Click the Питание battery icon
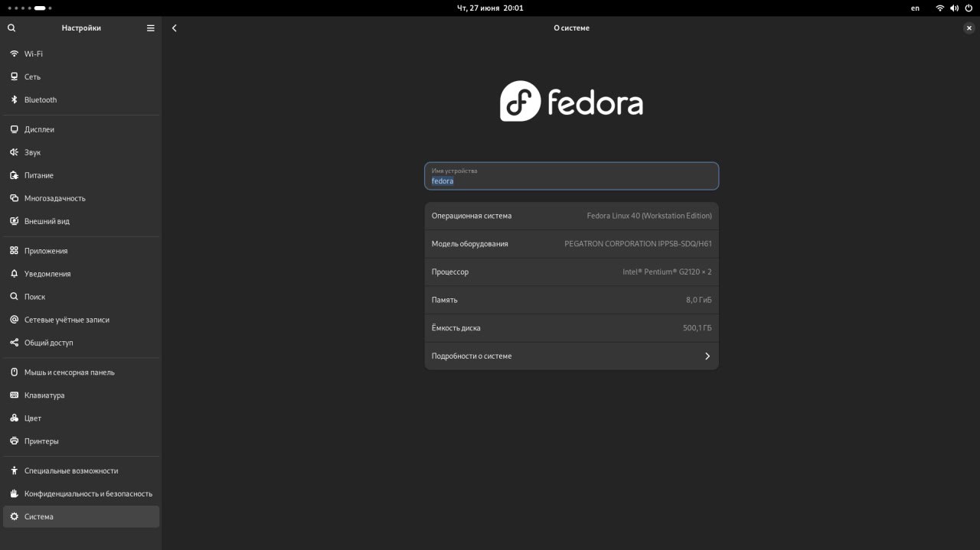The height and width of the screenshot is (550, 980). click(x=14, y=175)
